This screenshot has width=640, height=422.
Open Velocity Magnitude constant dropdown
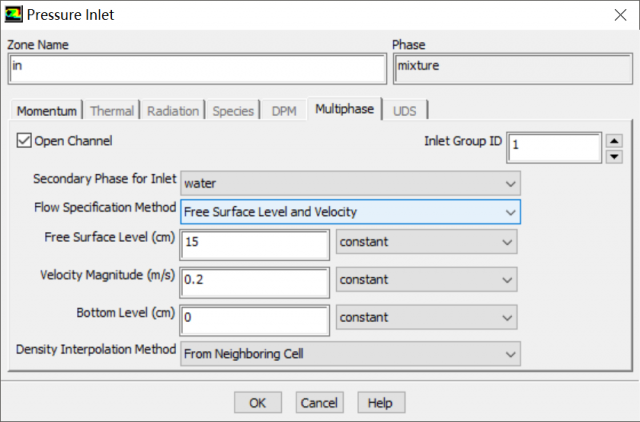click(427, 280)
